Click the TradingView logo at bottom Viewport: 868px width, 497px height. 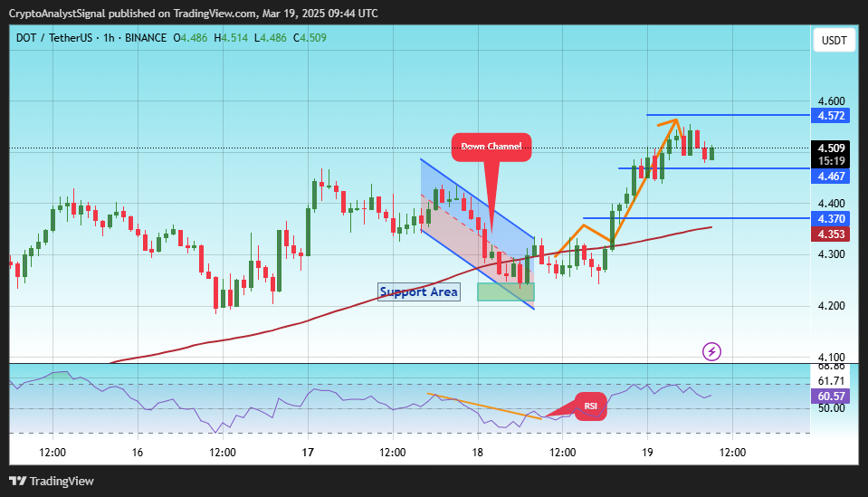pyautogui.click(x=52, y=481)
